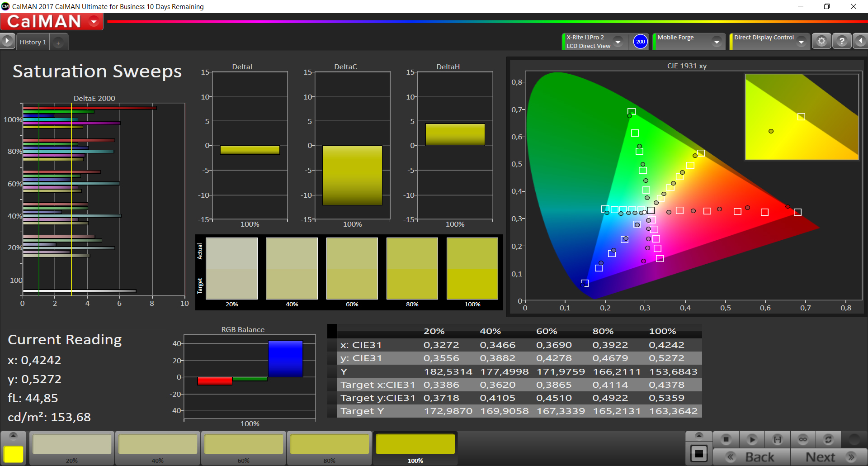Expand the color selector up arrow

(x=13, y=436)
